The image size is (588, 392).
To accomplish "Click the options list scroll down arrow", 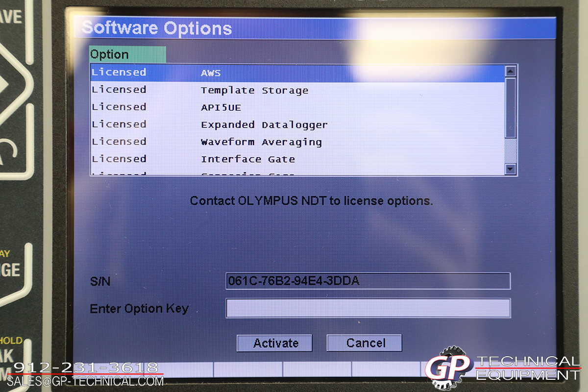I will (511, 169).
